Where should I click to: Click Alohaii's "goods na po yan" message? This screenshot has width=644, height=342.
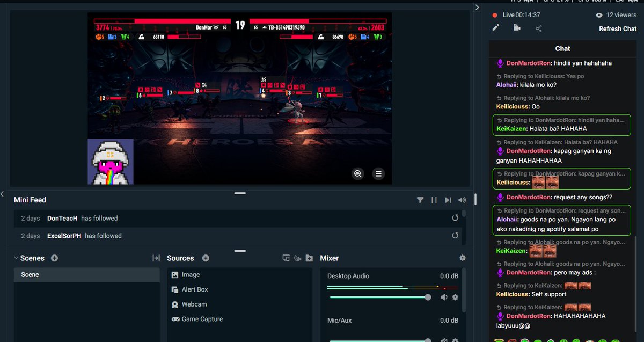pos(561,220)
